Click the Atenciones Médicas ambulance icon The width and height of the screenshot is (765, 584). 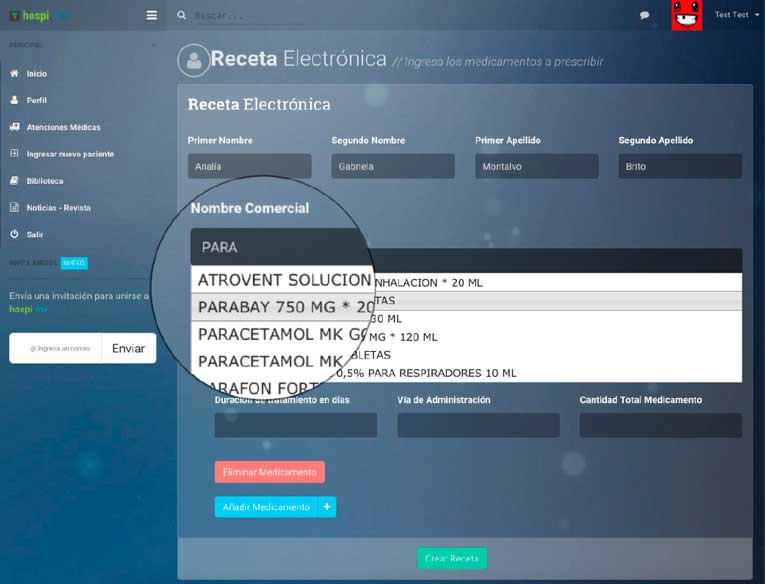coord(14,127)
